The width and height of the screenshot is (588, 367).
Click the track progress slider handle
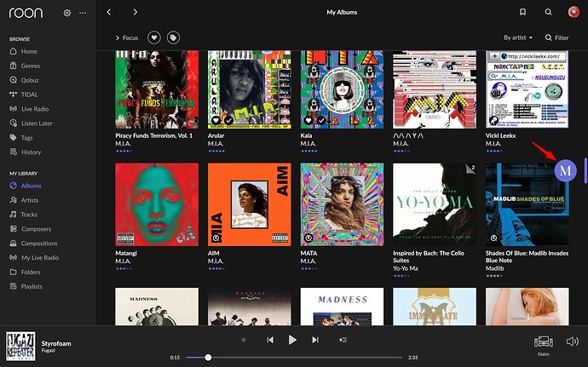tap(208, 358)
